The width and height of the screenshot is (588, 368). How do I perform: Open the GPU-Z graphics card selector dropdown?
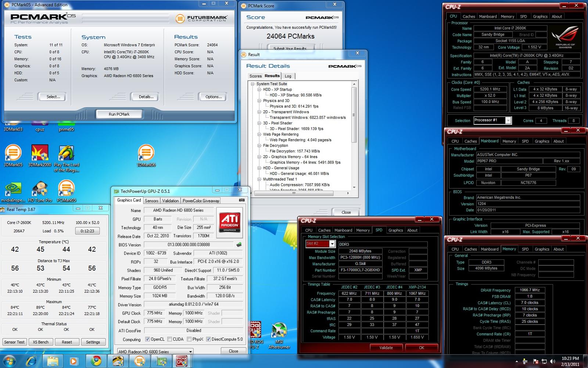[x=190, y=351]
